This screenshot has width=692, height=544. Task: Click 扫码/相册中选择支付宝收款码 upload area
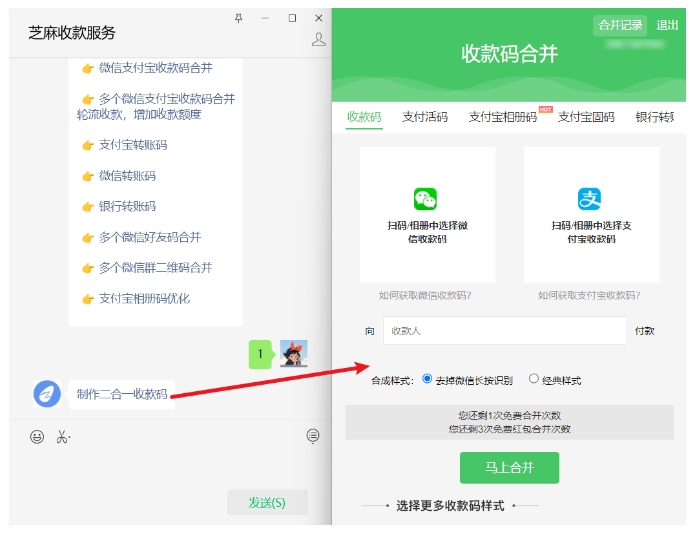tap(591, 215)
